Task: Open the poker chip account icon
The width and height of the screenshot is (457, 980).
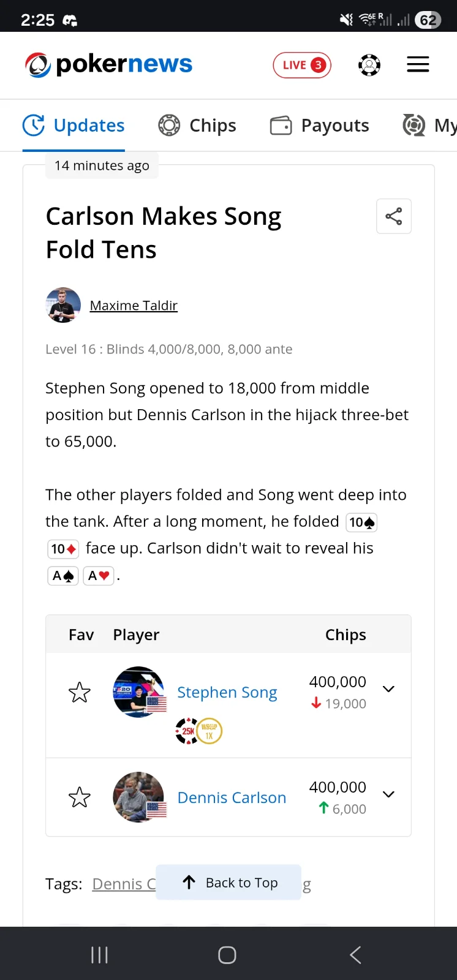Action: 369,65
